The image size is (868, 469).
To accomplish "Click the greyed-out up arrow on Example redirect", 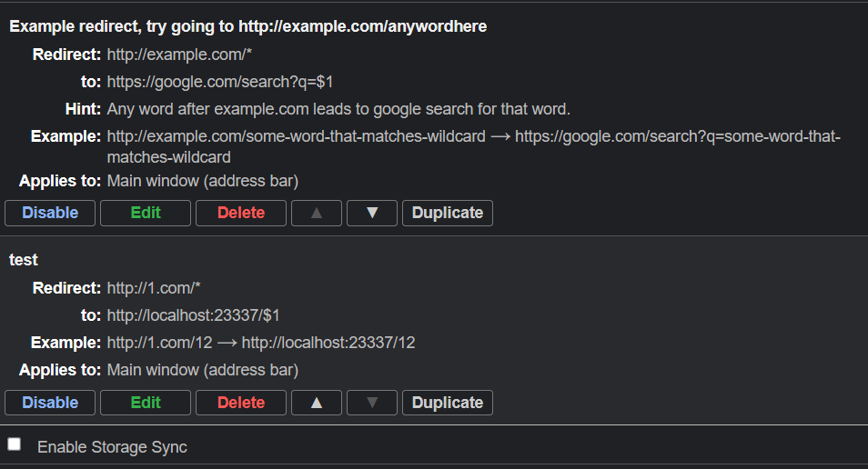I will [x=317, y=213].
